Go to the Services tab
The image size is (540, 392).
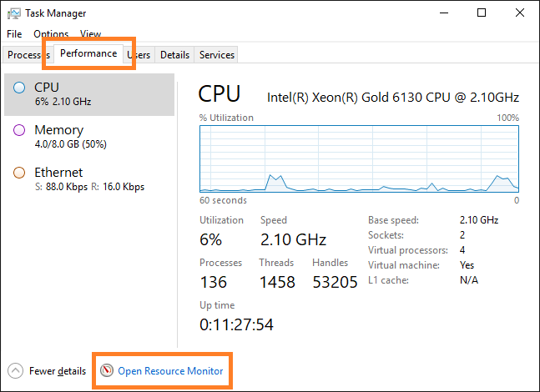(217, 54)
